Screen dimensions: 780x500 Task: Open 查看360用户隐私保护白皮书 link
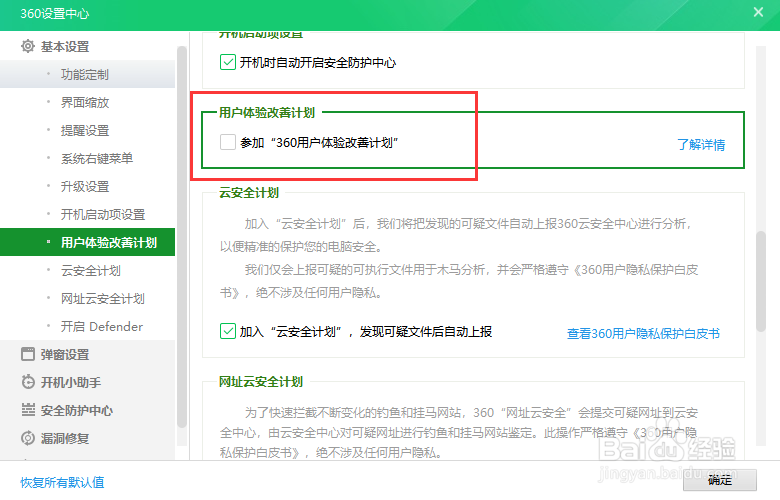coord(643,333)
